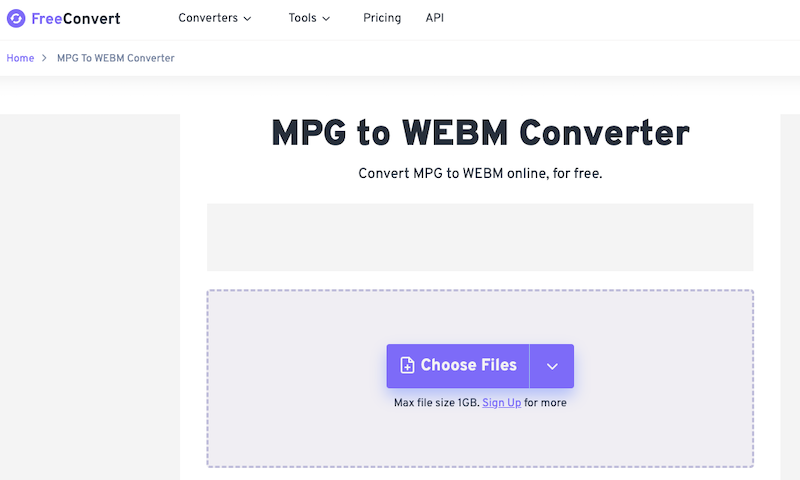Navigate to Home via breadcrumb
This screenshot has height=480, width=800.
click(x=20, y=58)
